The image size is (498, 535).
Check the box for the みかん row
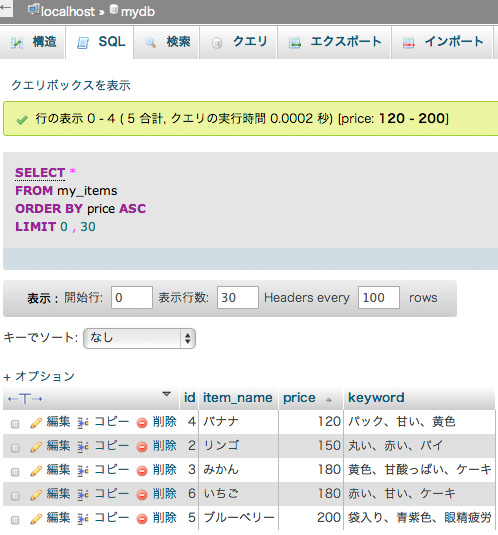[15, 472]
